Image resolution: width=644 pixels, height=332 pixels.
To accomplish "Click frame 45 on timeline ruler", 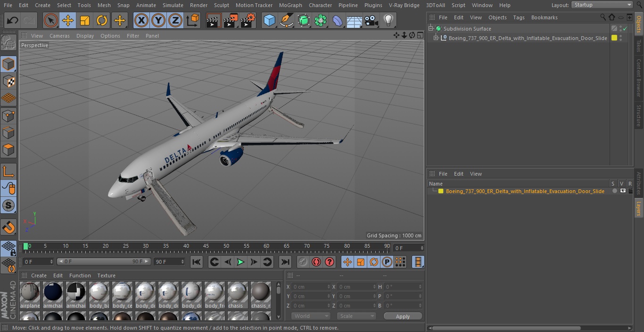I will tap(206, 247).
